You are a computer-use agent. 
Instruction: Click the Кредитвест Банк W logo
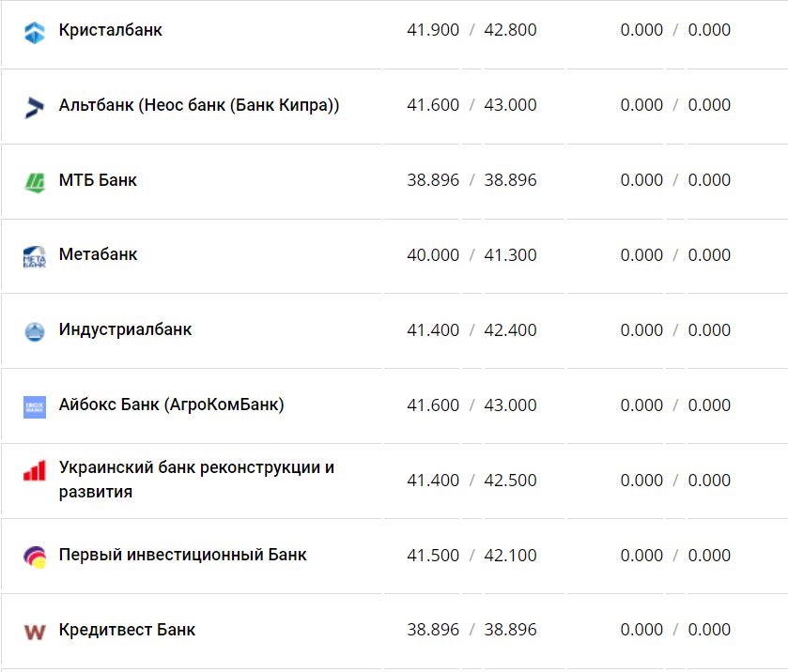click(x=35, y=632)
